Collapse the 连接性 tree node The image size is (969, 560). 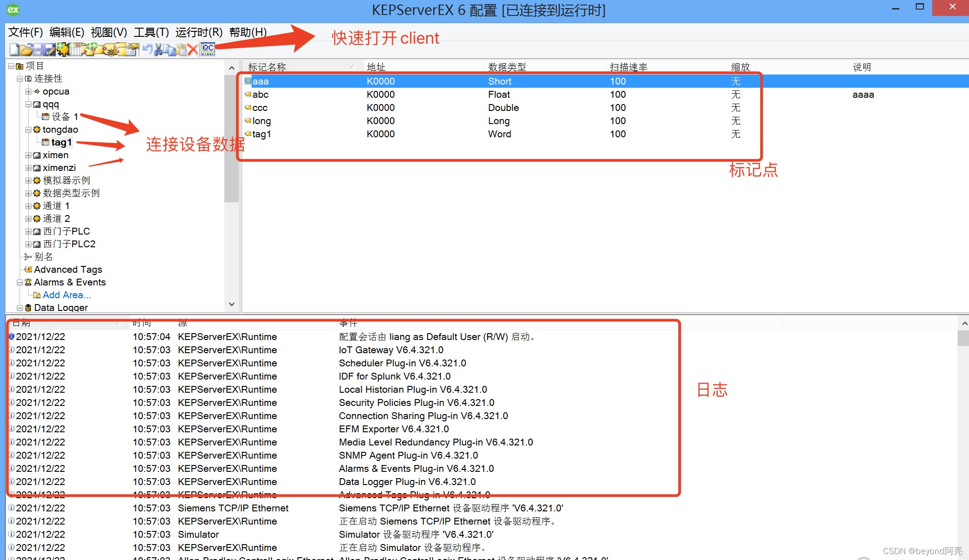pyautogui.click(x=20, y=79)
